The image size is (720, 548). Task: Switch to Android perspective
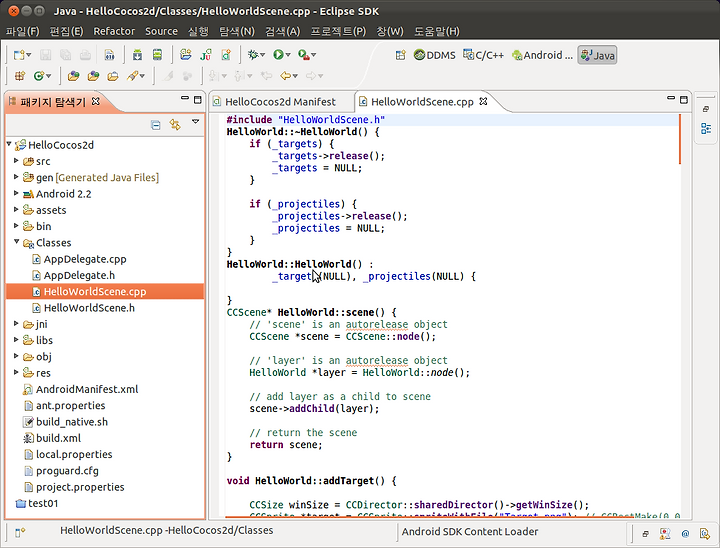542,56
